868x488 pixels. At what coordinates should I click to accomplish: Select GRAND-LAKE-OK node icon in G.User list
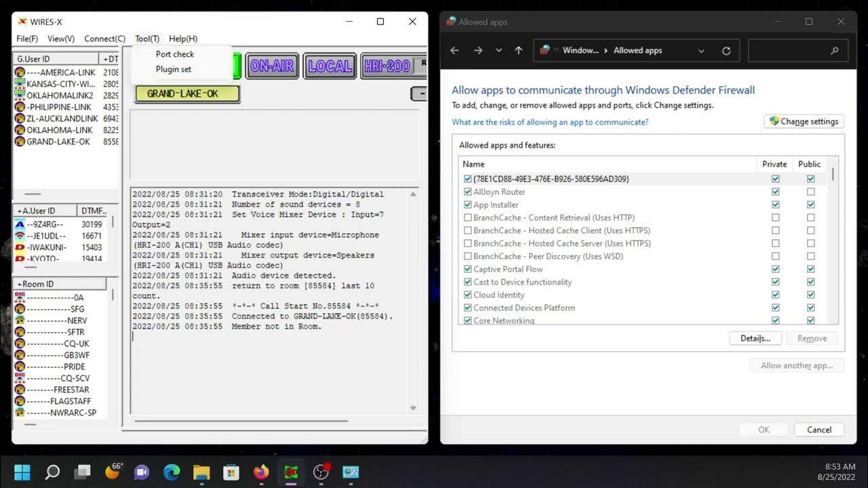click(20, 142)
